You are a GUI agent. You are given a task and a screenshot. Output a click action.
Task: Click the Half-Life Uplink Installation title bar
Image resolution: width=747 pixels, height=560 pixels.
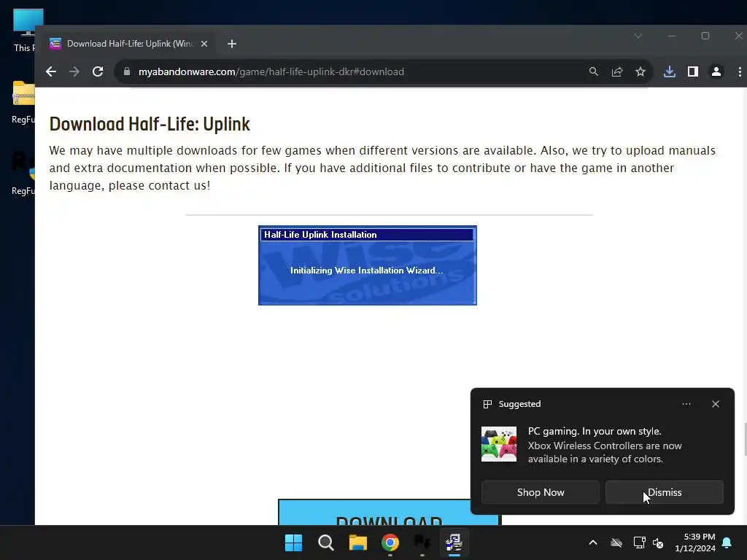pos(367,235)
